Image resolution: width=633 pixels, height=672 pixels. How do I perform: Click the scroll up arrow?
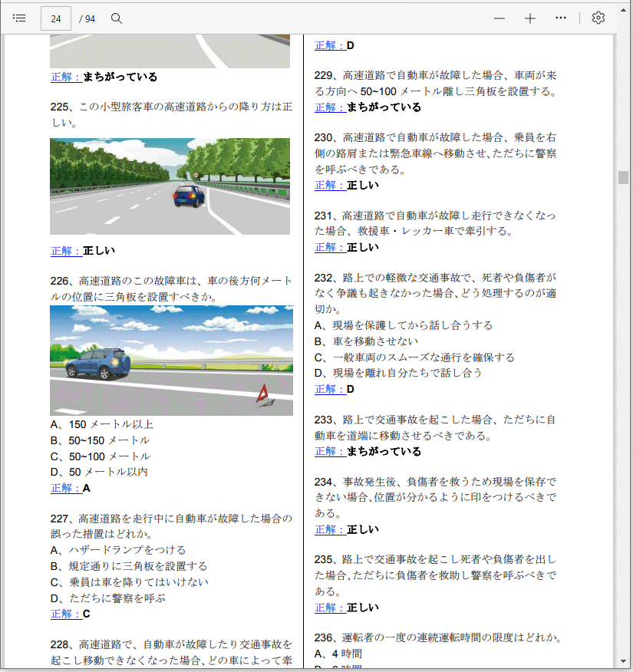623,41
